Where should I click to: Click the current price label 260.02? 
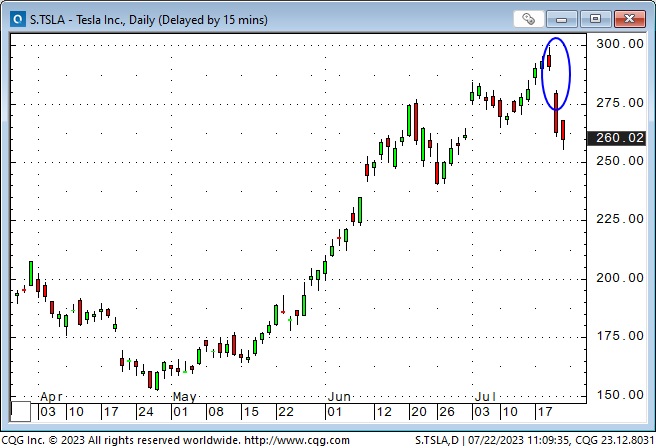617,138
